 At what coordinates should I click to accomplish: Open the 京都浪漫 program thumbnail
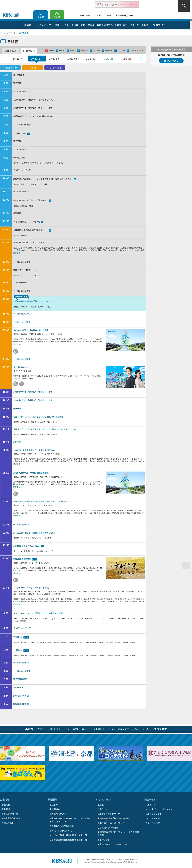tap(125, 568)
